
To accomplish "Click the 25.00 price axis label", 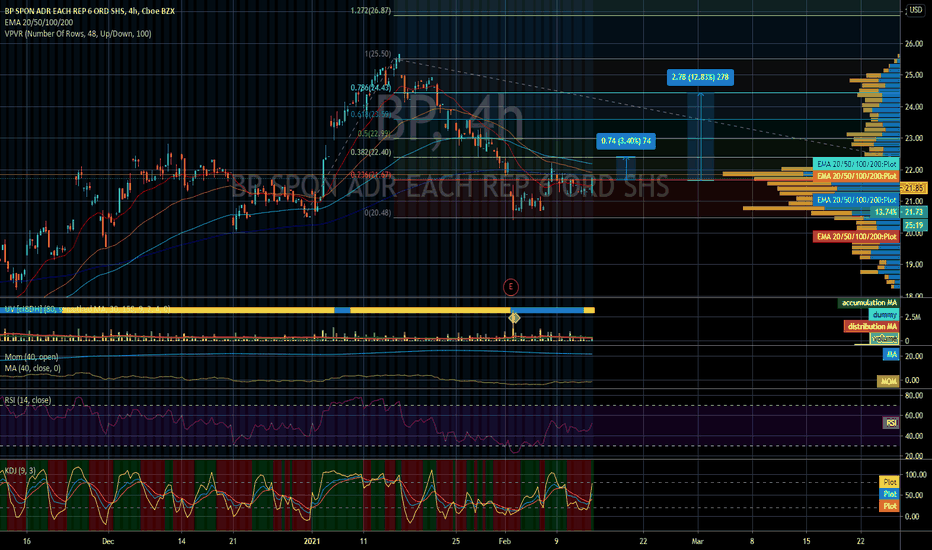I will coord(914,76).
